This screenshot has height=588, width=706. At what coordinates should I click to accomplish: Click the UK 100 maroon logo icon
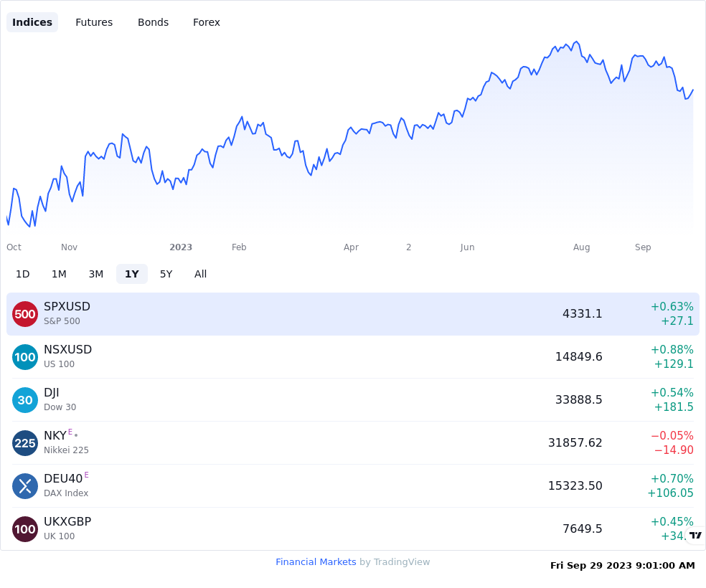pos(25,529)
